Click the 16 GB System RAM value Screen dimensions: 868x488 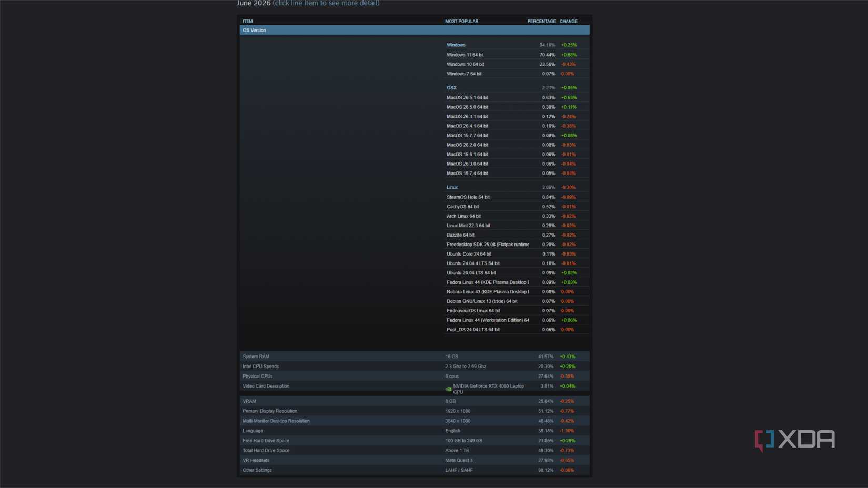451,357
